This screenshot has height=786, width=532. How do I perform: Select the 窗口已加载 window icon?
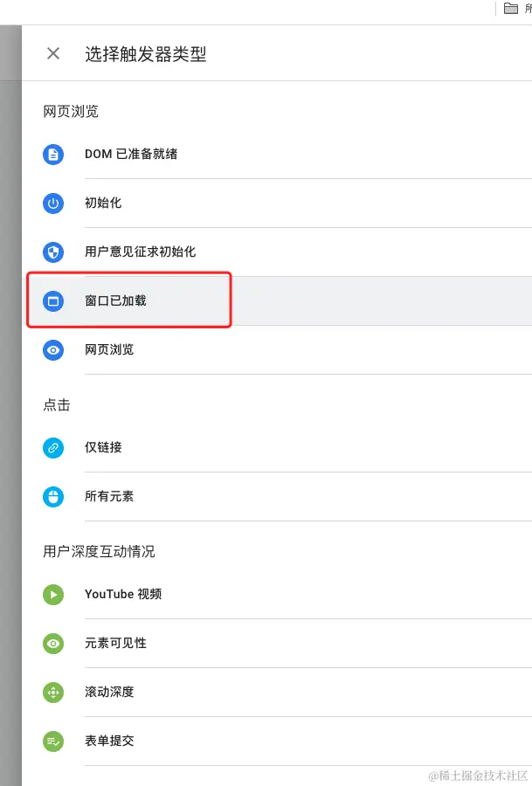(x=52, y=301)
